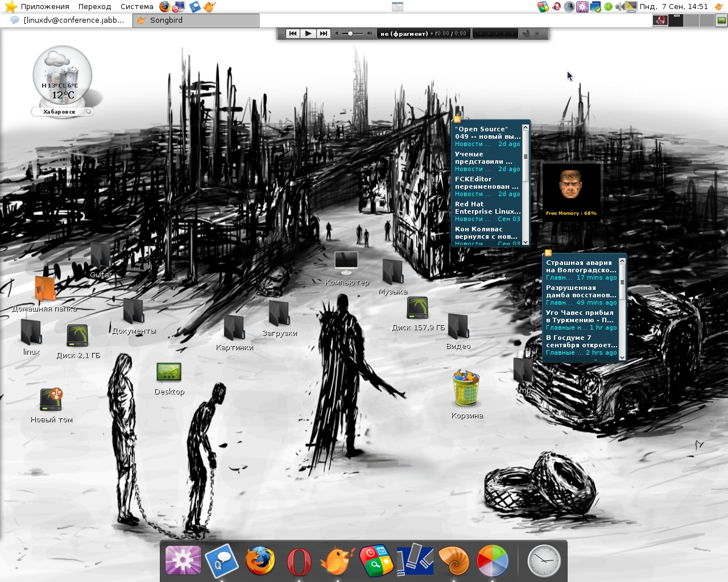
Task: Open the Desktop icon on desktop
Action: (169, 379)
